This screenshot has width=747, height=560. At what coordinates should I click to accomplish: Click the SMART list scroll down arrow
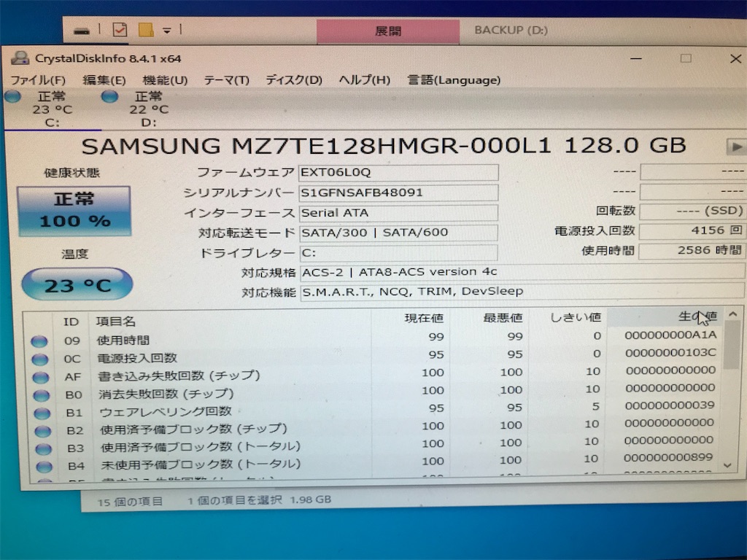pos(727,465)
